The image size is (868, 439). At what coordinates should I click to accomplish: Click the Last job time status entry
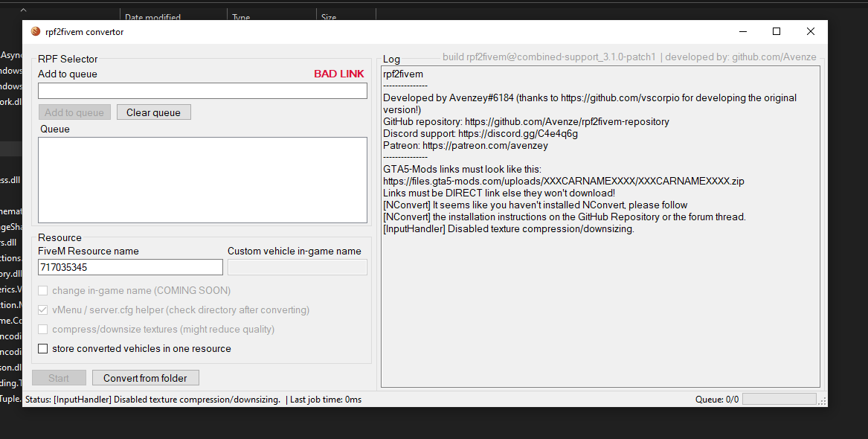[326, 400]
